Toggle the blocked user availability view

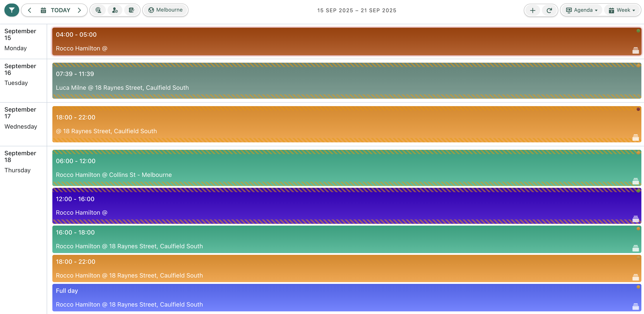coord(115,10)
